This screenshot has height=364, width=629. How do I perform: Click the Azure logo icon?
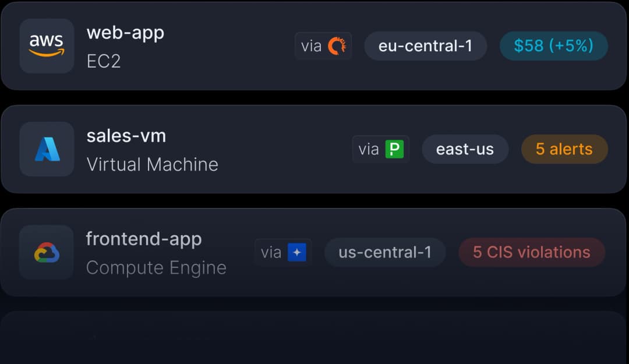coord(47,149)
